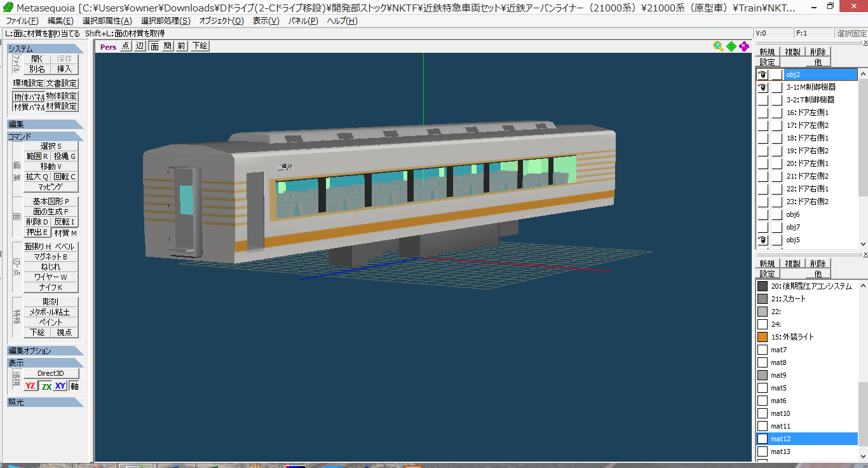
Task: Click material list scrollbar up arrow
Action: (x=863, y=286)
